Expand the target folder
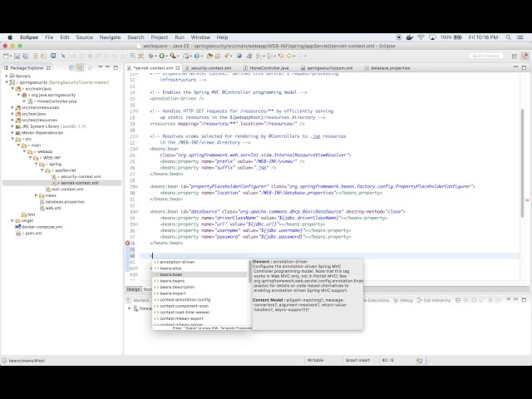 (12, 220)
